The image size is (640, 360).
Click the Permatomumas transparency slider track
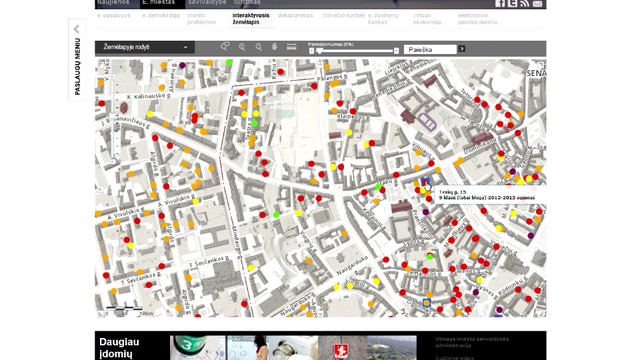tap(354, 51)
